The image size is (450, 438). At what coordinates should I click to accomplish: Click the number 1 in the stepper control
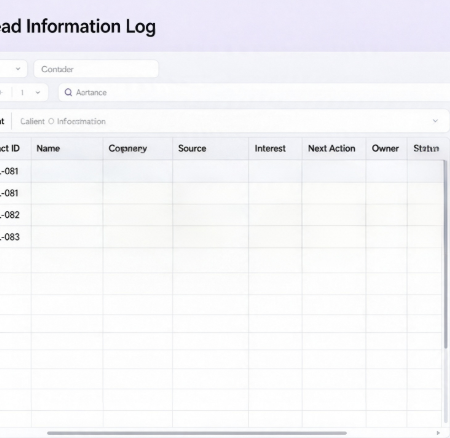22,93
